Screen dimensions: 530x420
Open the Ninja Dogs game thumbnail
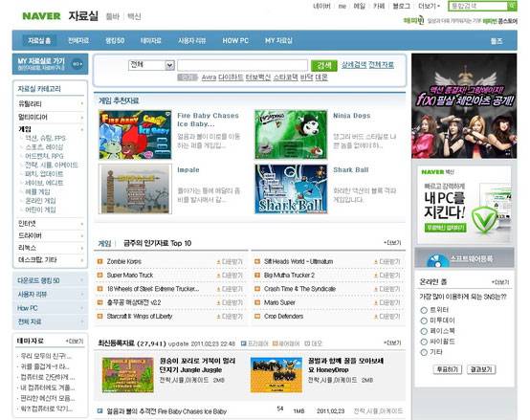pyautogui.click(x=291, y=135)
